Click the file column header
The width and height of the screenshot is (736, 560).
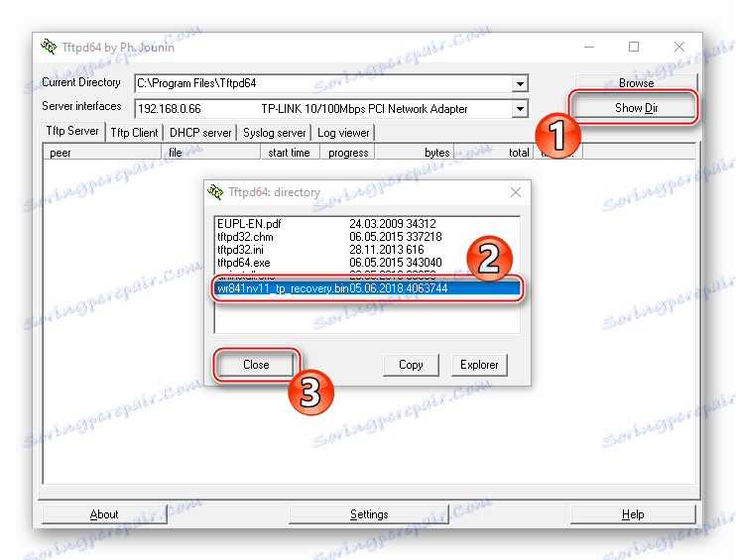(211, 153)
